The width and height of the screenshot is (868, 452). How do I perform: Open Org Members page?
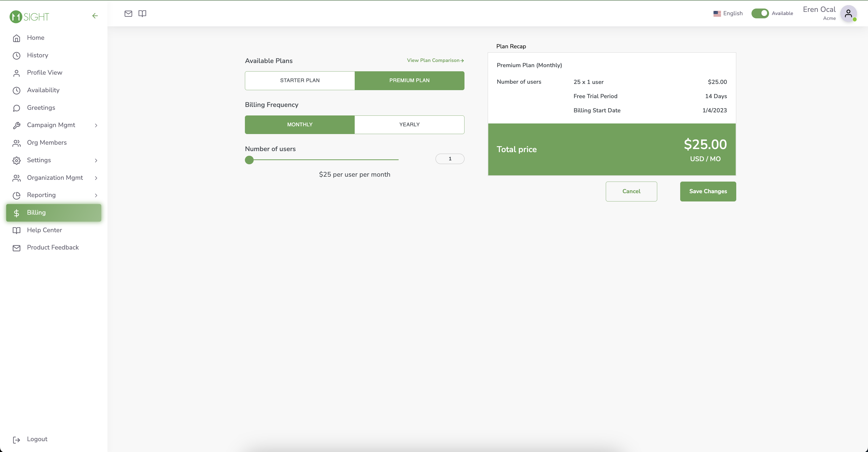pyautogui.click(x=54, y=143)
